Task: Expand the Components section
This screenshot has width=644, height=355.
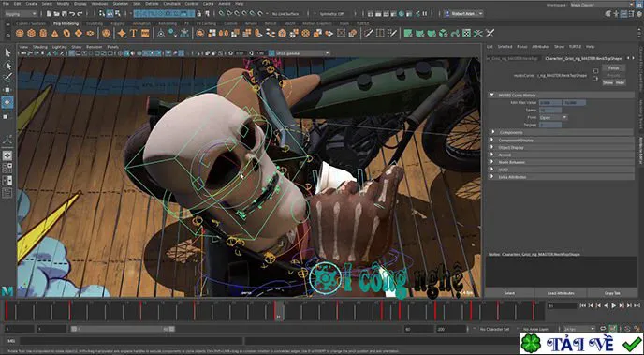Action: (x=493, y=132)
